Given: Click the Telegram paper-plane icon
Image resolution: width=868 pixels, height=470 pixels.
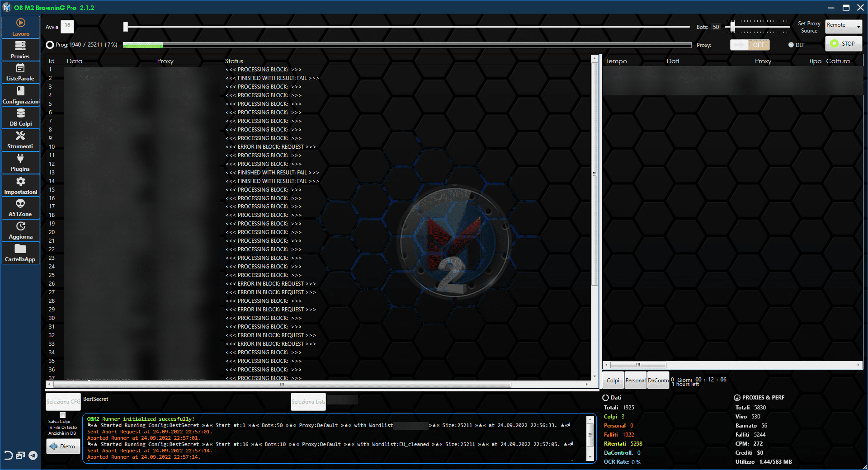Looking at the screenshot, I should tap(33, 456).
